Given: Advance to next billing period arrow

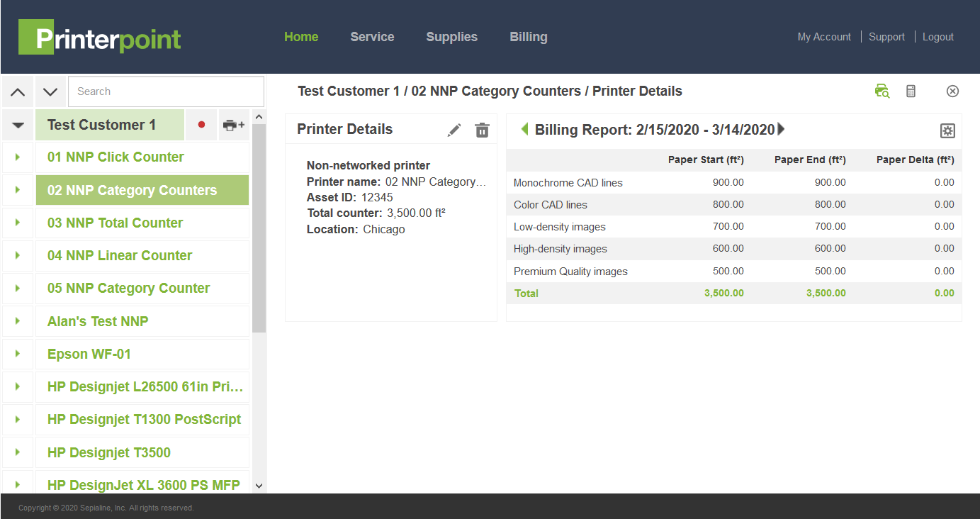Looking at the screenshot, I should (x=782, y=129).
